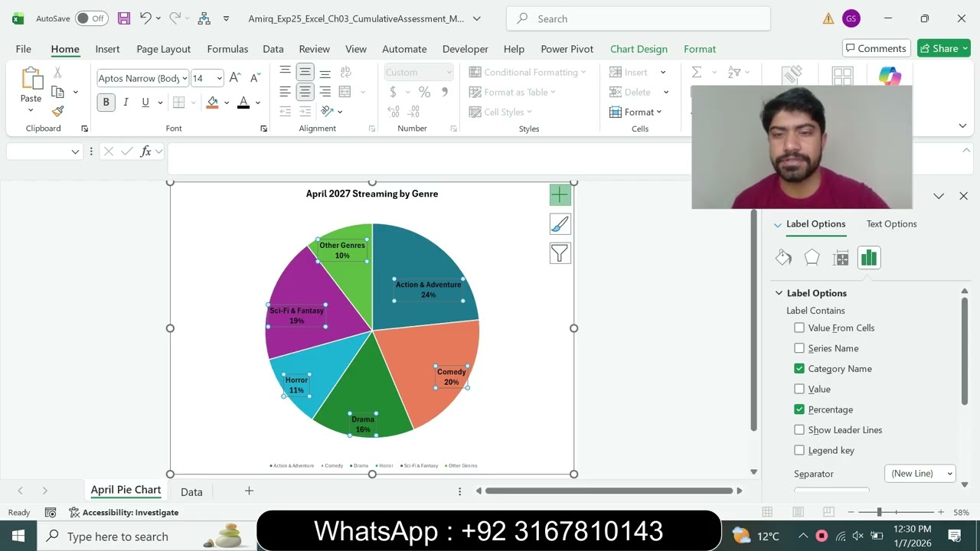
Task: Switch to Insert ribbon tab
Action: (107, 49)
